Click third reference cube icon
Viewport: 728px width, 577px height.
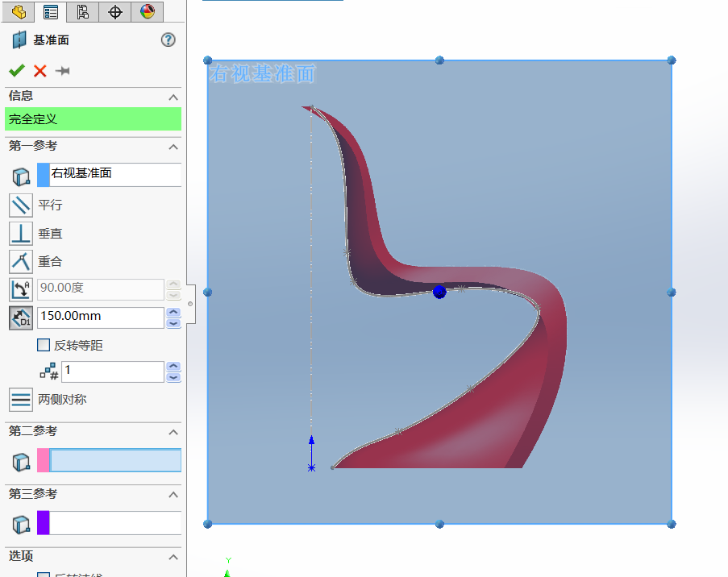(x=21, y=524)
